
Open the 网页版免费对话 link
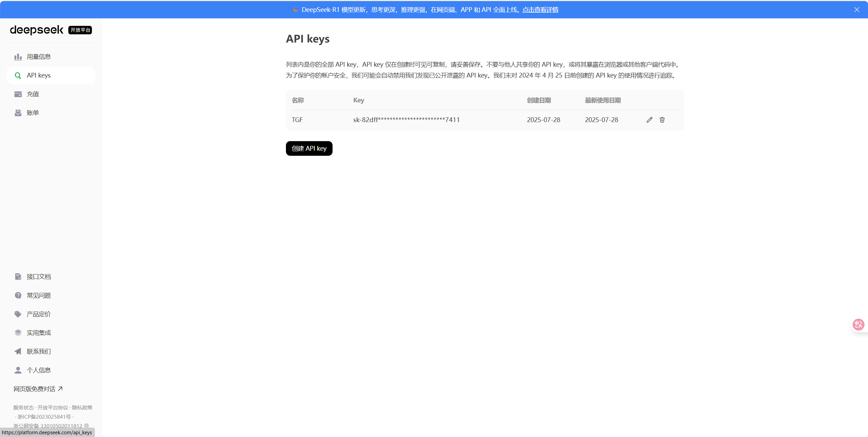38,389
